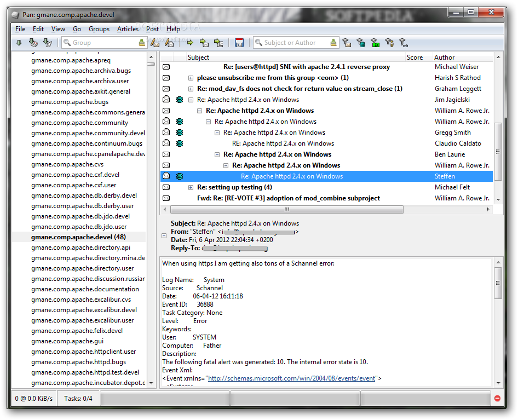Image resolution: width=518 pixels, height=420 pixels.
Task: Collapse Jim Jagielski's Apache httpd 2.4.x thread
Action: click(191, 100)
